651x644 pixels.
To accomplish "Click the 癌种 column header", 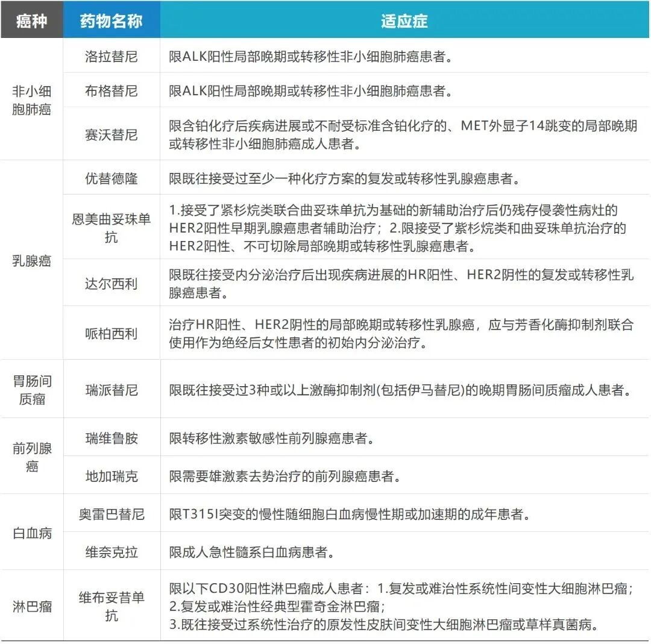I will [x=32, y=21].
